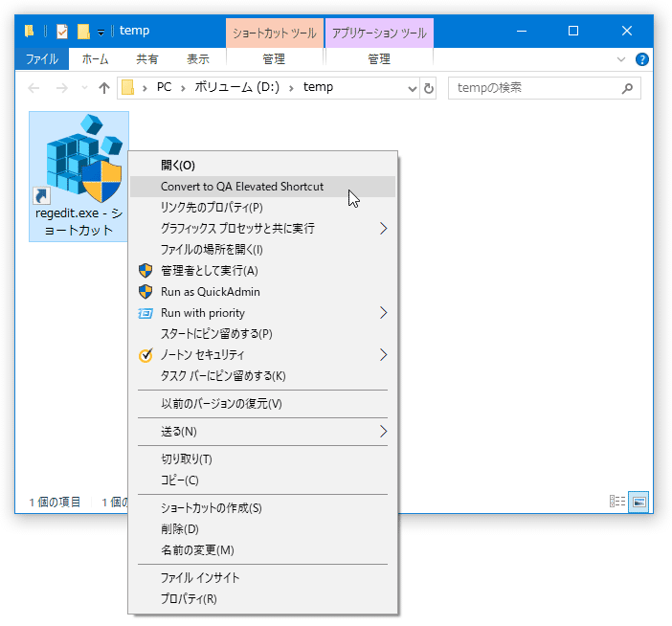Image resolution: width=672 pixels, height=626 pixels.
Task: Click the Properties checkmark quick access icon
Action: [x=62, y=32]
